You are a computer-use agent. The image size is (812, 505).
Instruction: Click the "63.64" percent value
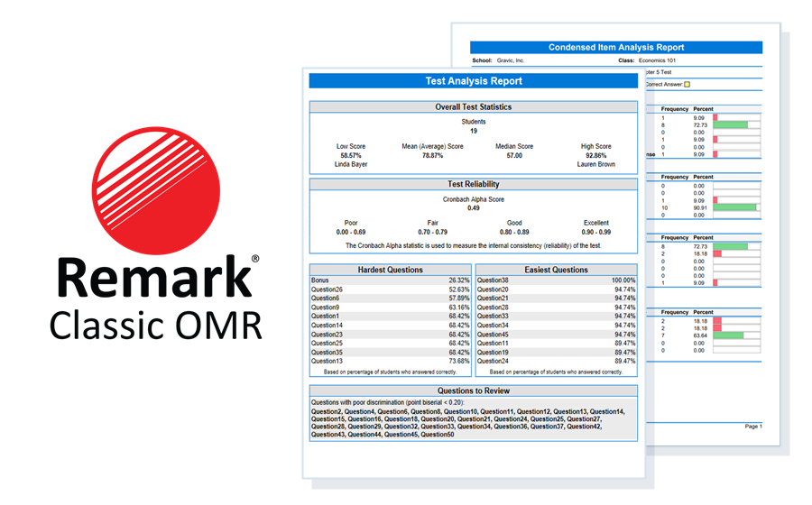click(700, 335)
